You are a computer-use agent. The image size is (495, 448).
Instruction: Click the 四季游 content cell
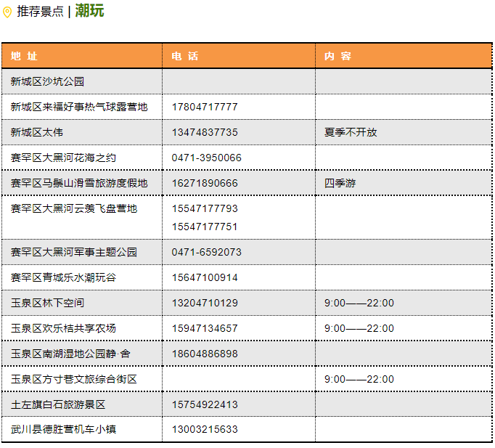coord(340,183)
